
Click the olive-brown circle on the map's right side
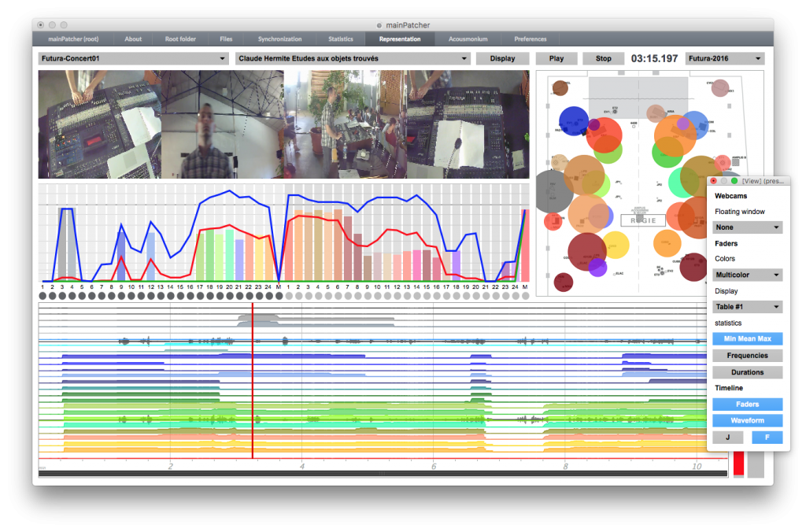(701, 176)
